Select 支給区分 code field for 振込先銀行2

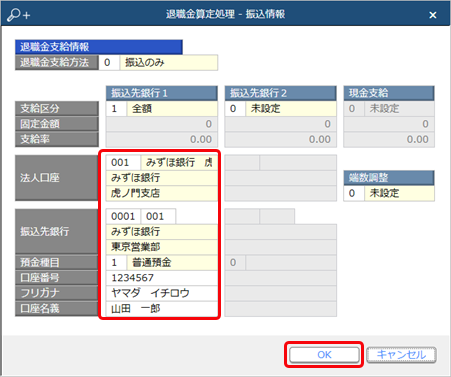(x=235, y=109)
